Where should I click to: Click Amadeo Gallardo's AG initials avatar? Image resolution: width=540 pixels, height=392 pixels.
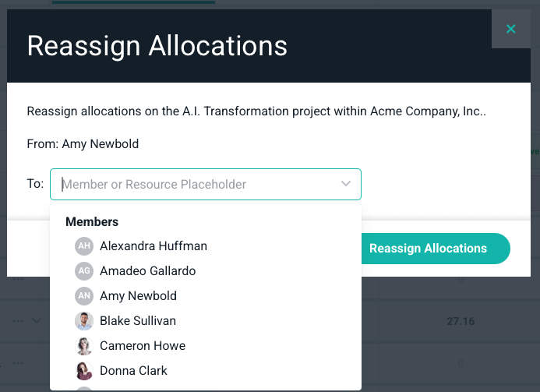[x=83, y=271]
